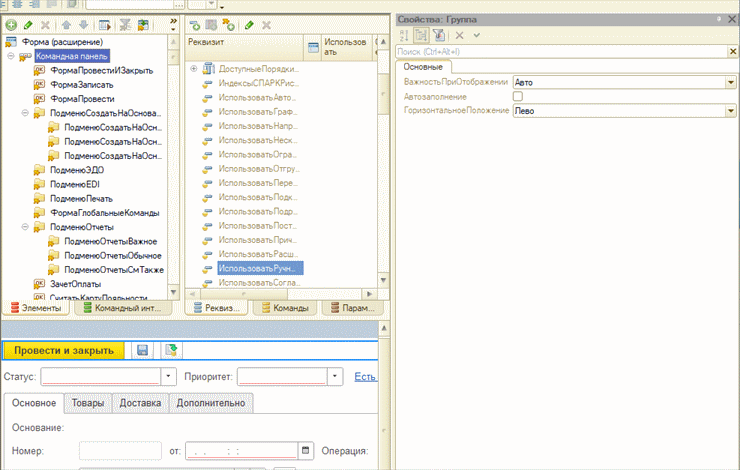Switch to the Команды tab
Viewport: 740px width, 470px height.
(285, 308)
